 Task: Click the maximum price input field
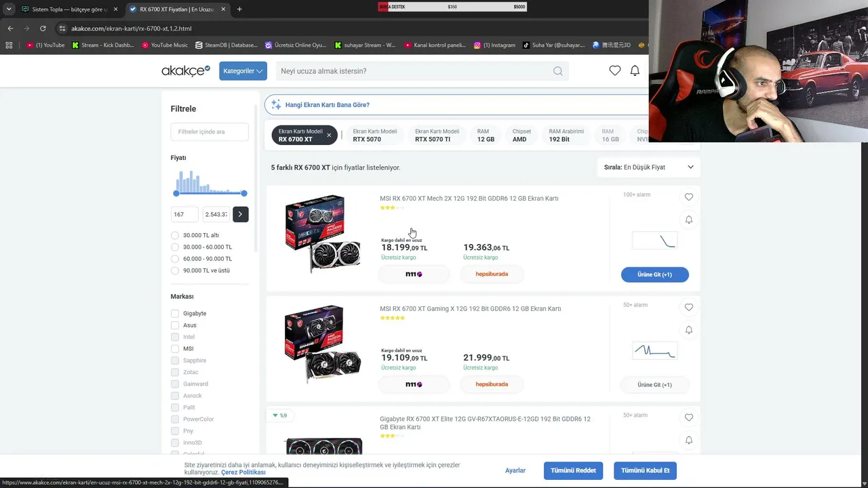(216, 214)
